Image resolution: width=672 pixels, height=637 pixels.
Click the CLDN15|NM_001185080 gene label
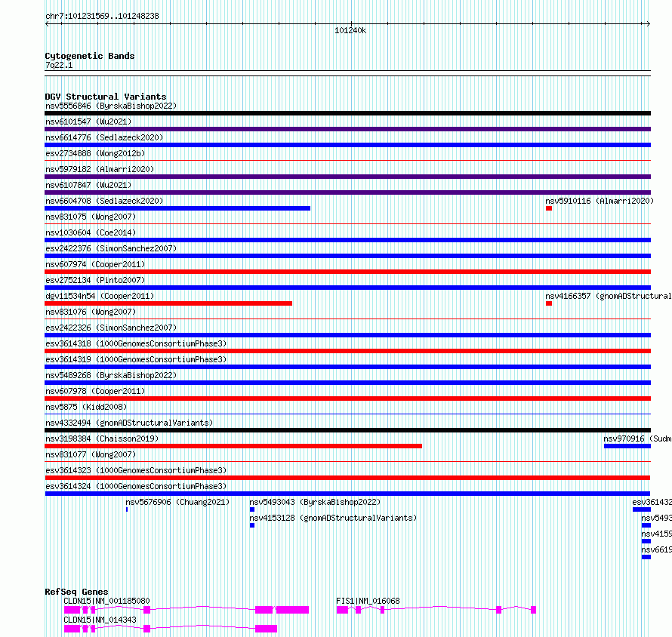click(106, 601)
